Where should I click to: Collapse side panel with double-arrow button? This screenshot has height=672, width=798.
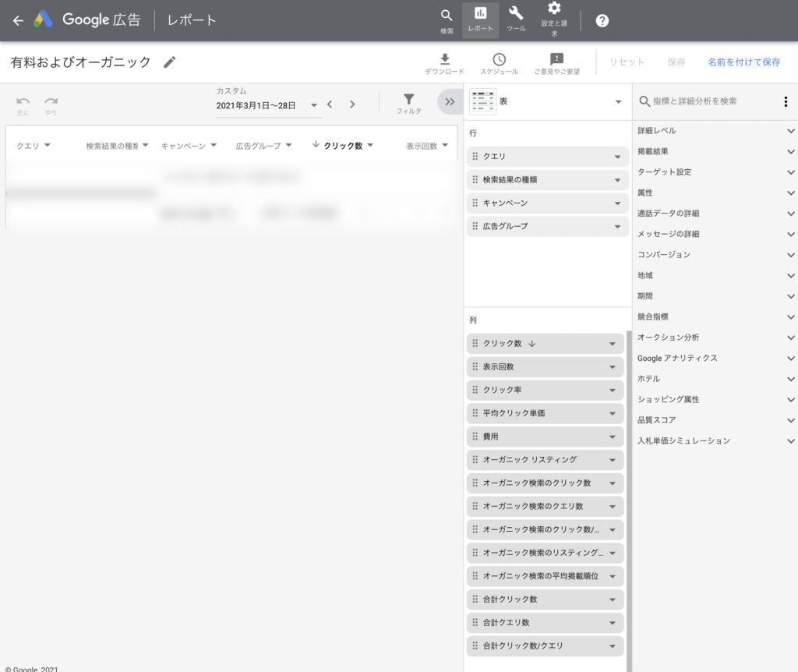(x=450, y=101)
